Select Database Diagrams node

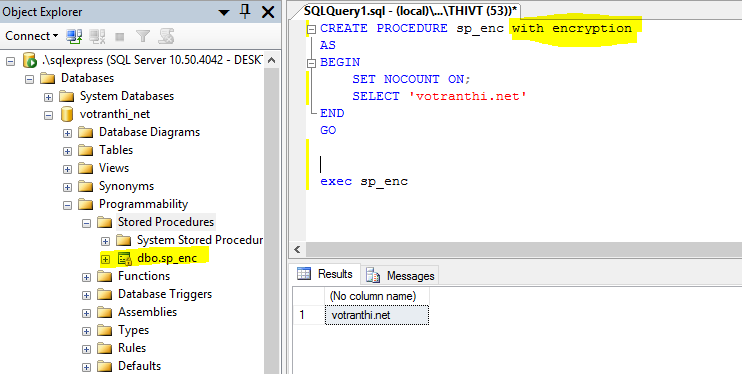point(149,132)
